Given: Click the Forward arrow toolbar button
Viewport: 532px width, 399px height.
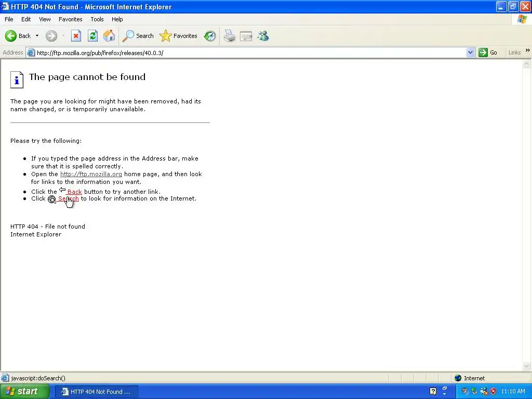Looking at the screenshot, I should coord(51,36).
